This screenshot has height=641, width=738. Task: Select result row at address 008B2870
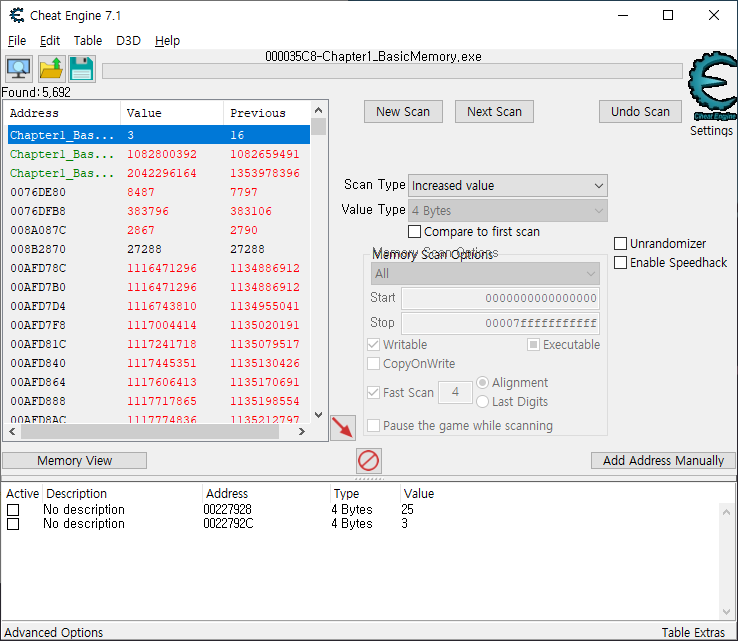tap(159, 249)
